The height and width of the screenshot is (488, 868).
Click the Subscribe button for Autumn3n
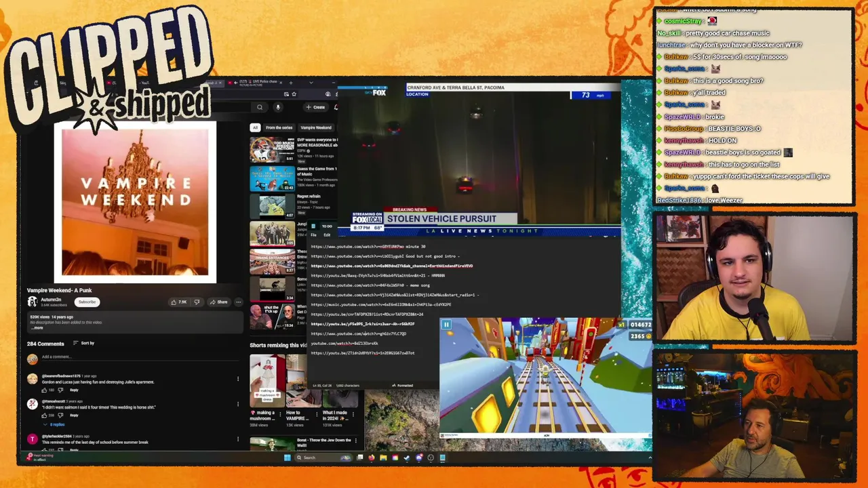click(x=87, y=302)
